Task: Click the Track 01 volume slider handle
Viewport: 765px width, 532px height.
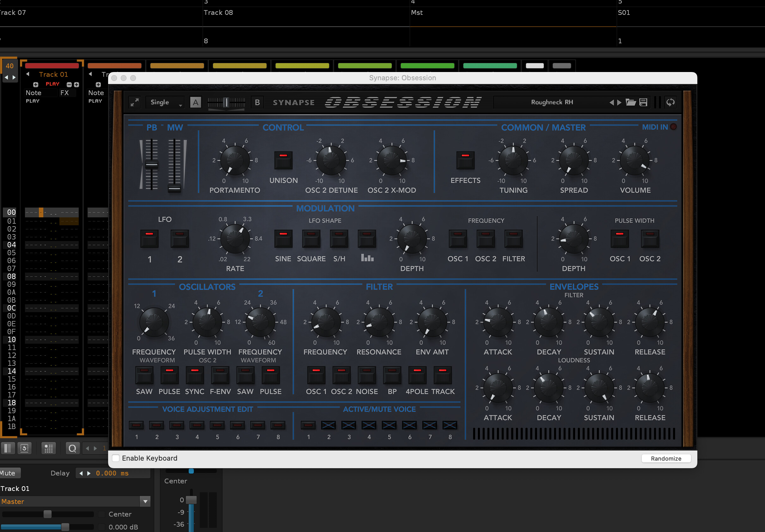Action: click(65, 527)
